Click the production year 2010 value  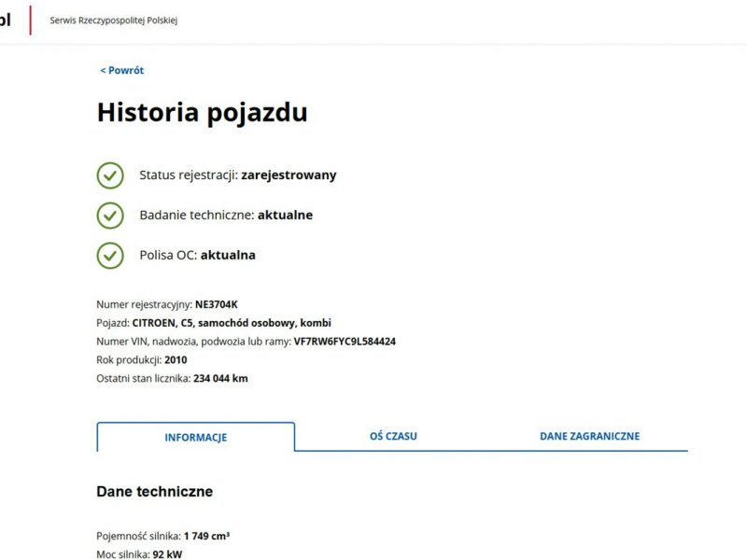(176, 360)
